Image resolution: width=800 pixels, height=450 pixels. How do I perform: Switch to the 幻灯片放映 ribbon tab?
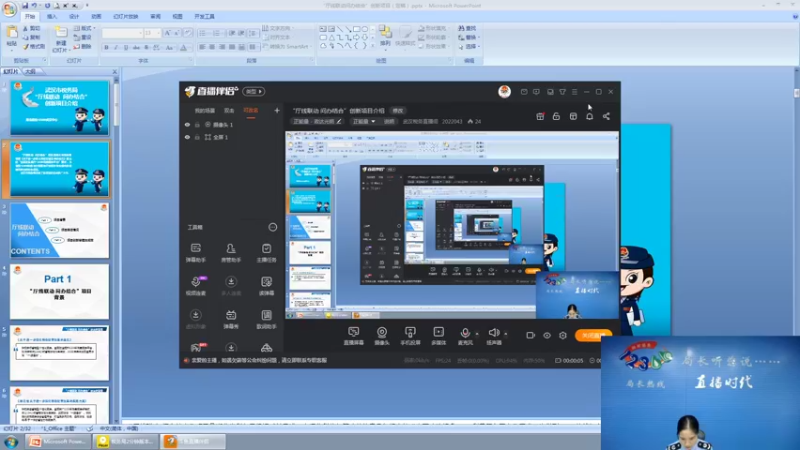click(x=126, y=16)
